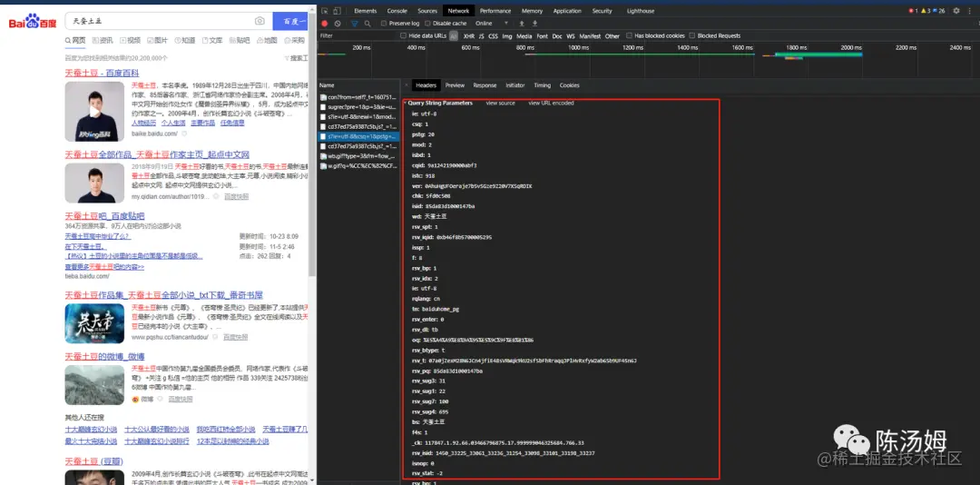Screen dimensions: 980x485
Task: Click the inspect element picker icon
Action: 325,11
